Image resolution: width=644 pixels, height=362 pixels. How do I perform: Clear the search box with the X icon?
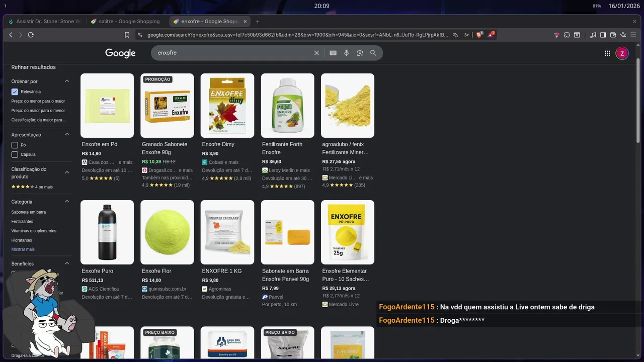coord(316,53)
